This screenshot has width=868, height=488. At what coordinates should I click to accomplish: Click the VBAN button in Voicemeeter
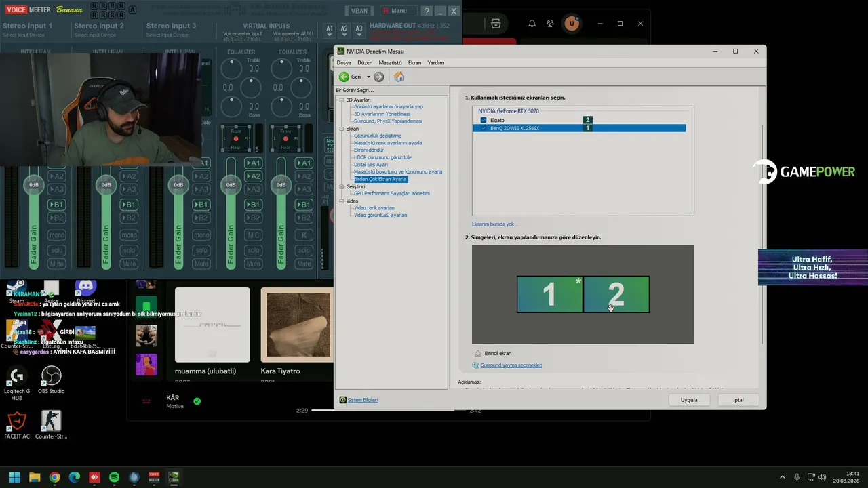pyautogui.click(x=359, y=11)
